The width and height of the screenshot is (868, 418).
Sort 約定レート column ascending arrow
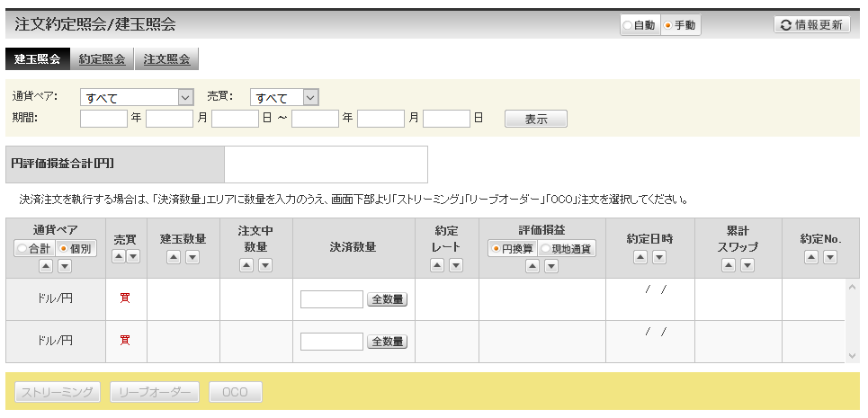tap(438, 264)
